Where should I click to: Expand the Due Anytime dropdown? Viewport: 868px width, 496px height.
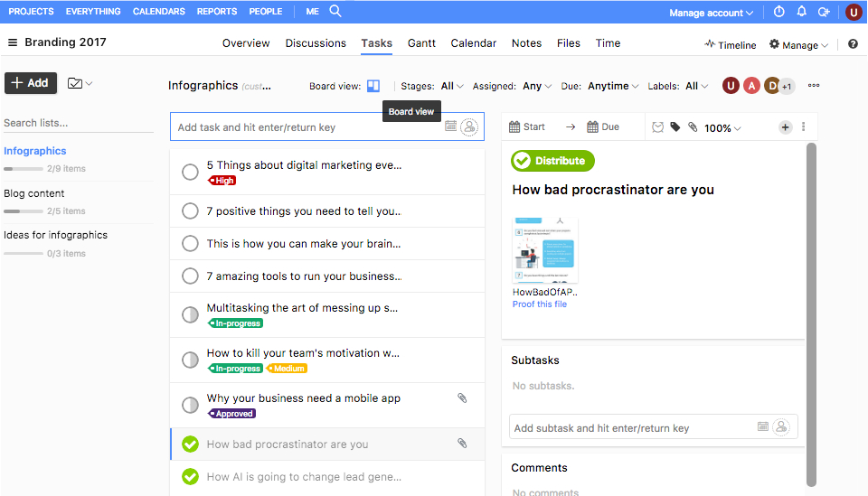coord(613,86)
